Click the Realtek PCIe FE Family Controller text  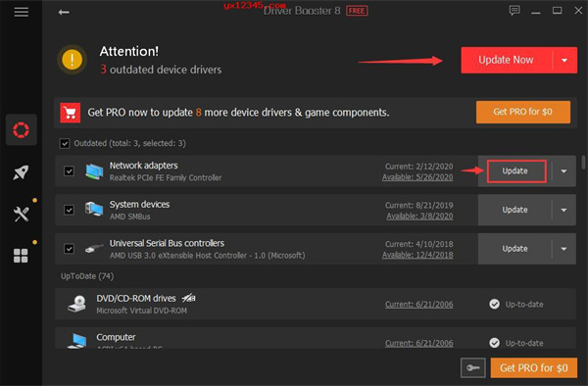(166, 177)
